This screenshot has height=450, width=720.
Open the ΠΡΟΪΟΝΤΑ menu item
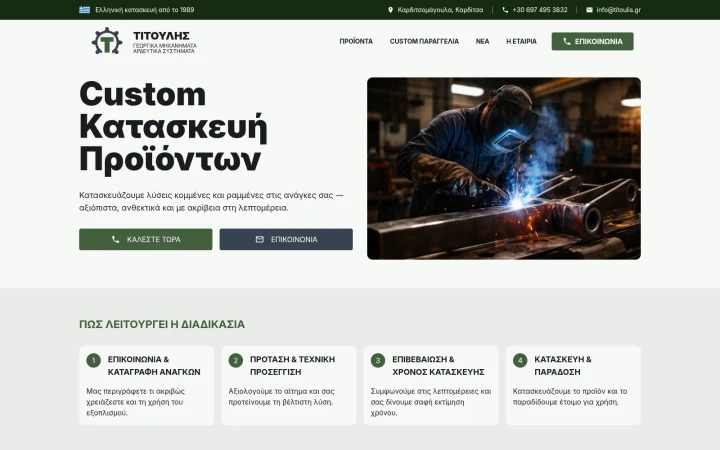pos(356,41)
